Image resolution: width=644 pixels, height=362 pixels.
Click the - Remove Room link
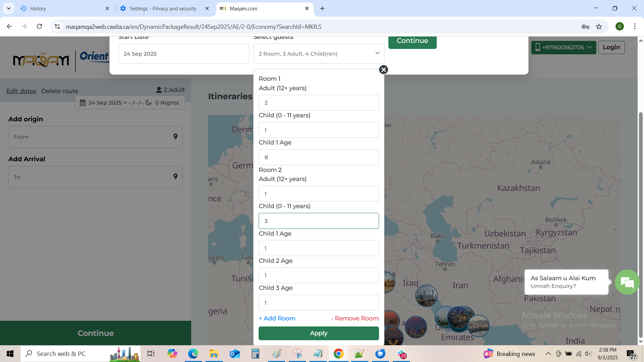(x=355, y=318)
